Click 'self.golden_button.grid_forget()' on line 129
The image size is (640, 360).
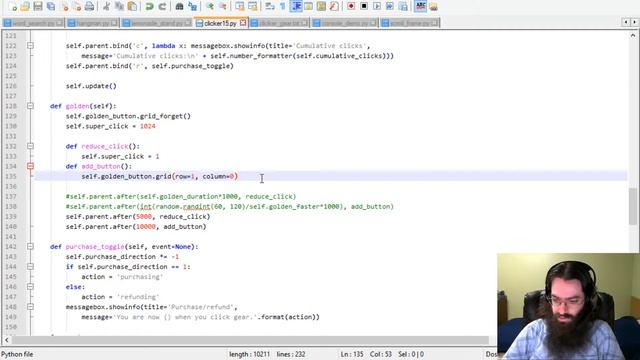pos(128,116)
